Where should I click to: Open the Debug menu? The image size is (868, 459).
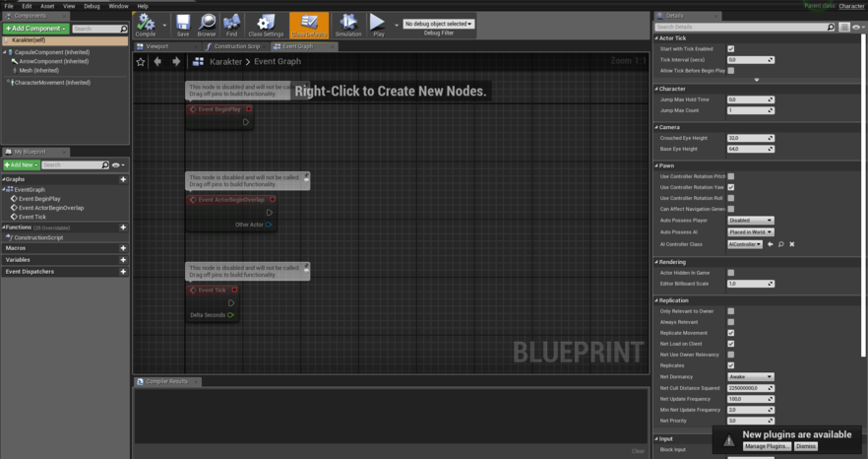(x=92, y=6)
